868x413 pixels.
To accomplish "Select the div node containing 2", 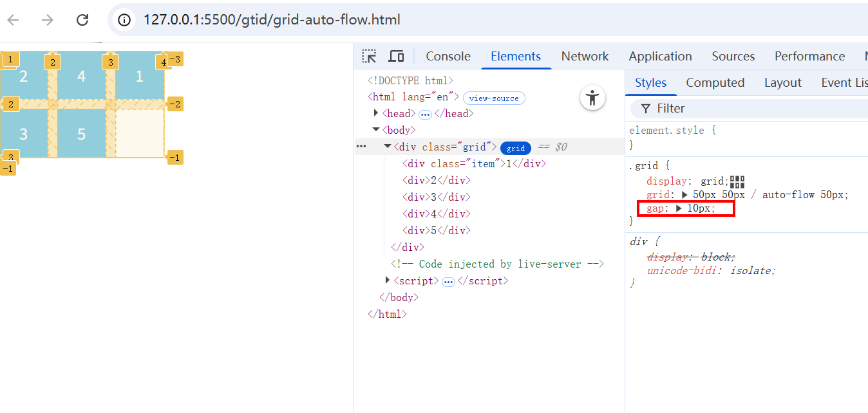I will pyautogui.click(x=437, y=180).
